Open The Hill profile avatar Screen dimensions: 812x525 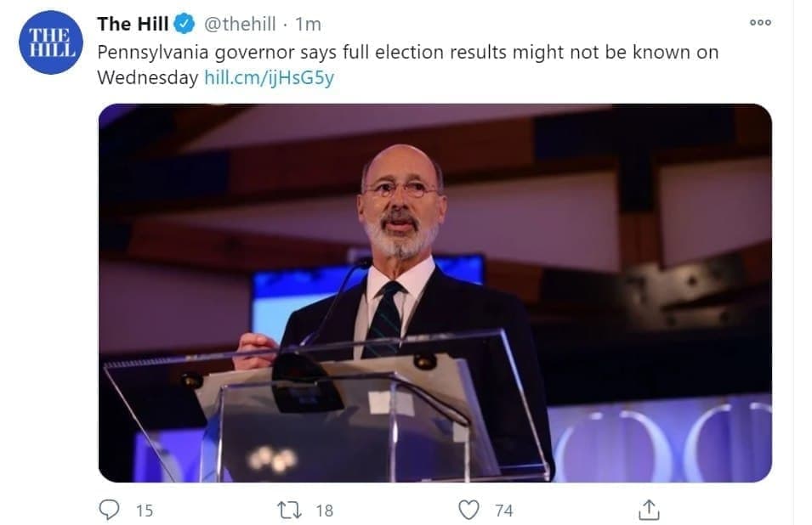tap(50, 42)
